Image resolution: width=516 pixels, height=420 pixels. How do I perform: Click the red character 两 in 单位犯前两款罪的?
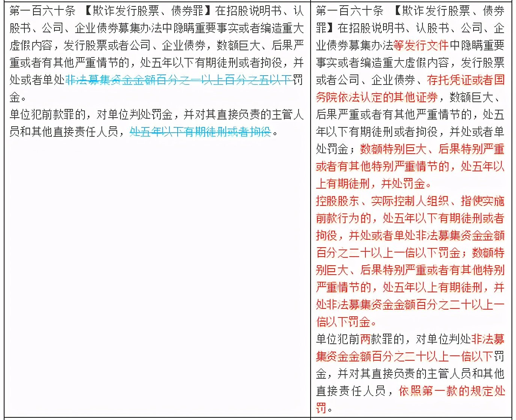pos(365,339)
